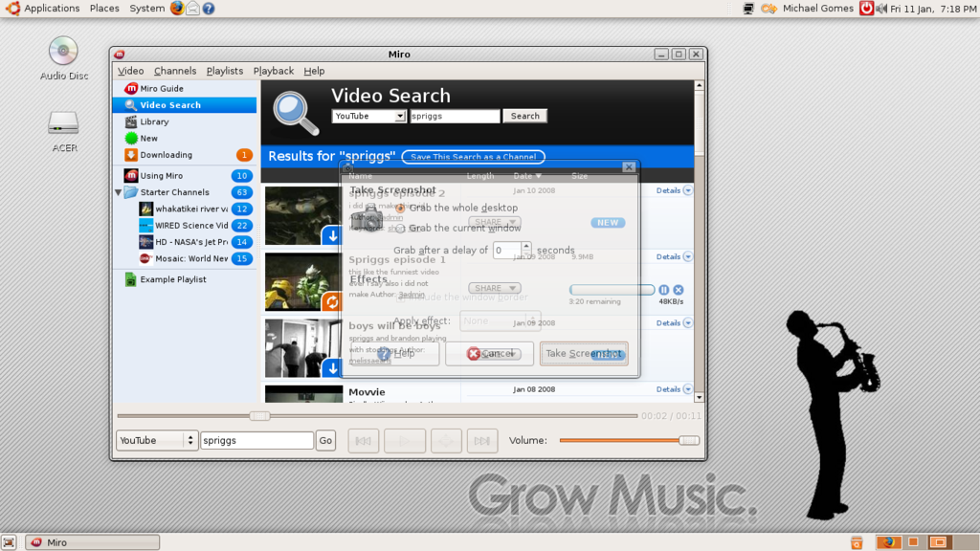Click the Miro taskbar button
The image size is (980, 551).
coord(93,542)
